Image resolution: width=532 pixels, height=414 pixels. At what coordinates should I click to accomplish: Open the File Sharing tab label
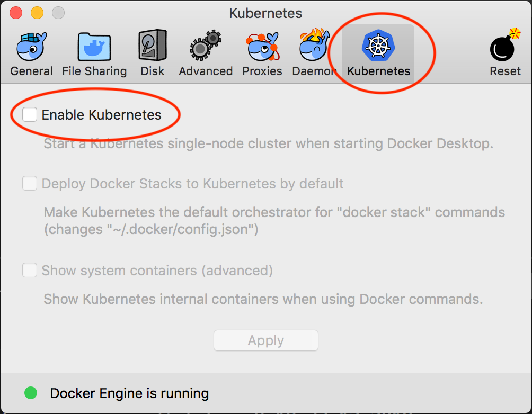(94, 71)
